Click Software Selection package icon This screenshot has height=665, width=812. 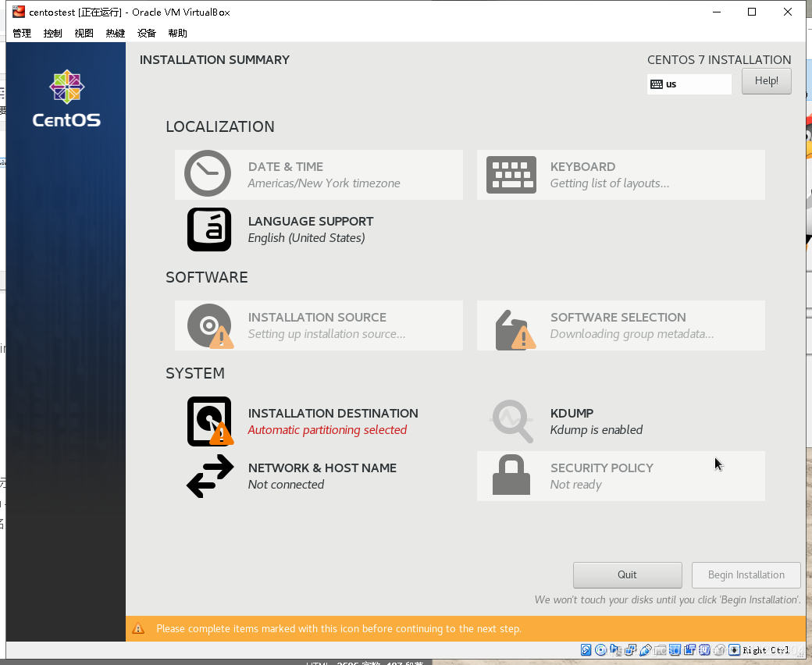pos(515,330)
